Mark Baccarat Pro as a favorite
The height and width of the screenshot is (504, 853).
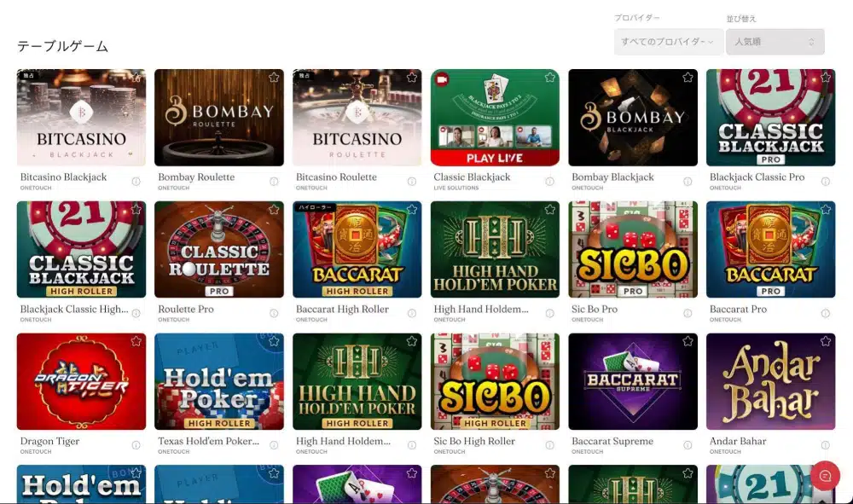(x=825, y=209)
